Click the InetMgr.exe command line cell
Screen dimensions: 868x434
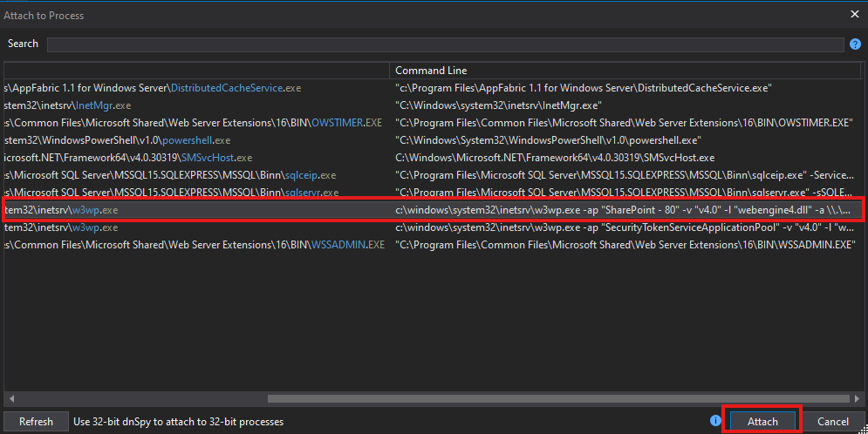click(x=498, y=105)
